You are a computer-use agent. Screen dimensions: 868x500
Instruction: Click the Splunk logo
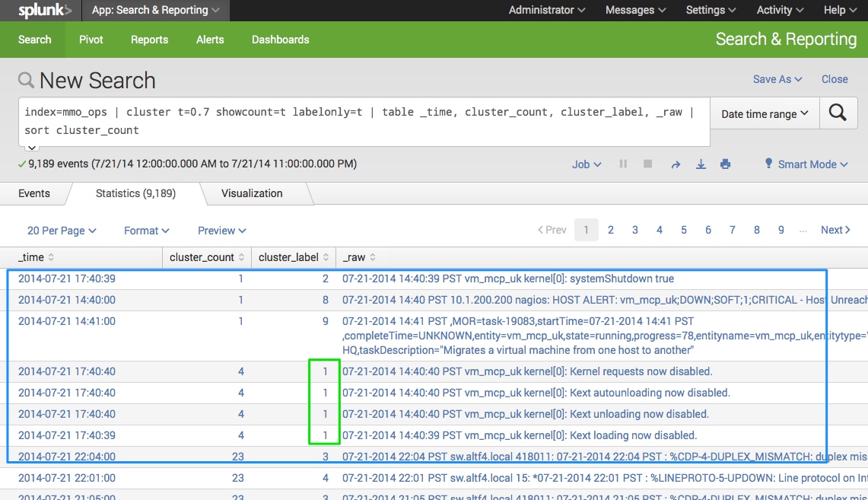click(x=44, y=11)
